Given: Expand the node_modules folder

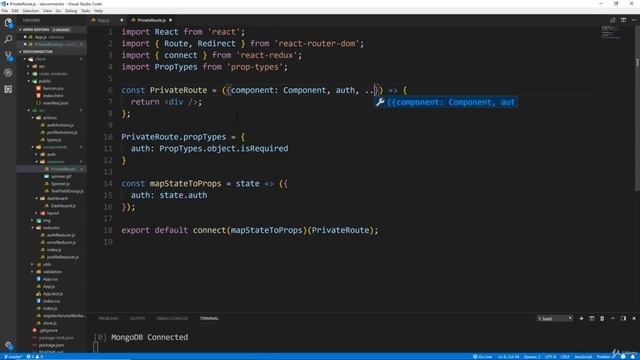Looking at the screenshot, I should 51,74.
